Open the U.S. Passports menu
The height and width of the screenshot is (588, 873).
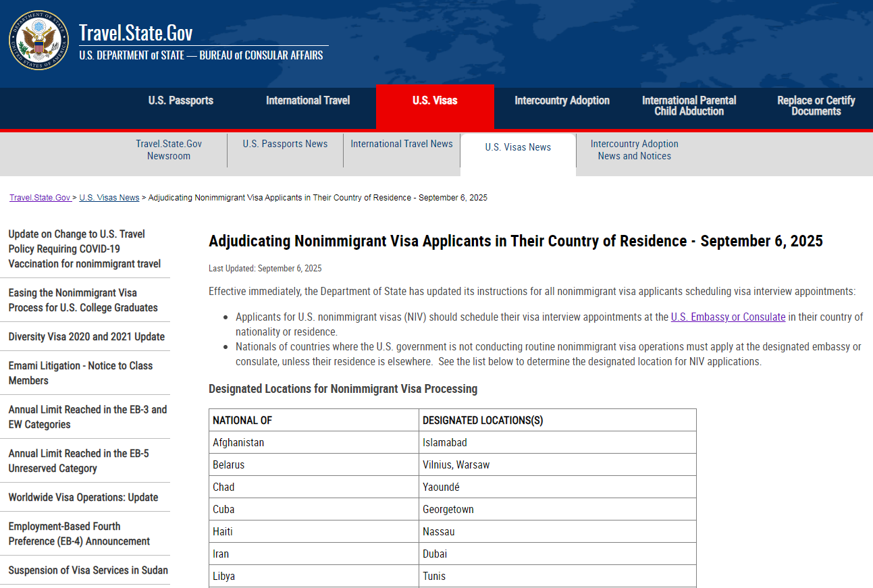coord(180,101)
